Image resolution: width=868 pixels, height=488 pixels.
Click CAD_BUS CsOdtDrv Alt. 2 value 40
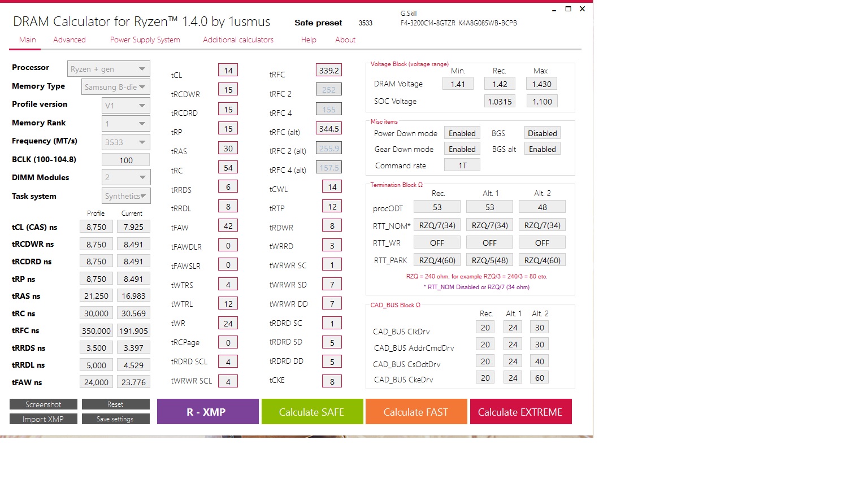click(540, 361)
